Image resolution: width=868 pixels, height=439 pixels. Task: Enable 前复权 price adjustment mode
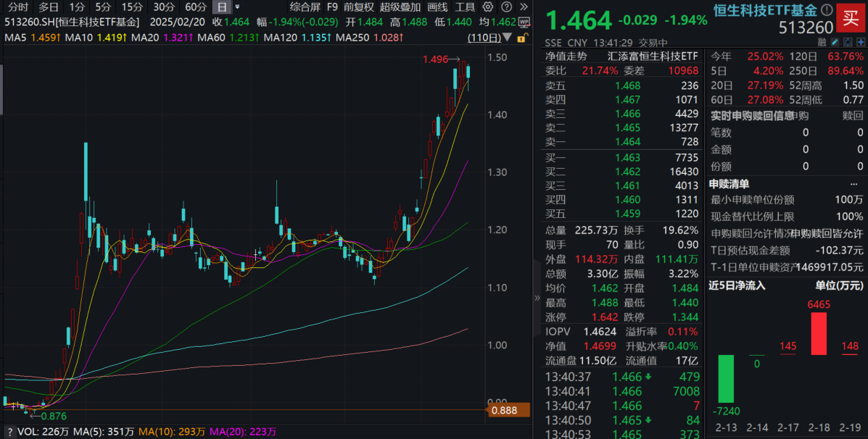358,7
